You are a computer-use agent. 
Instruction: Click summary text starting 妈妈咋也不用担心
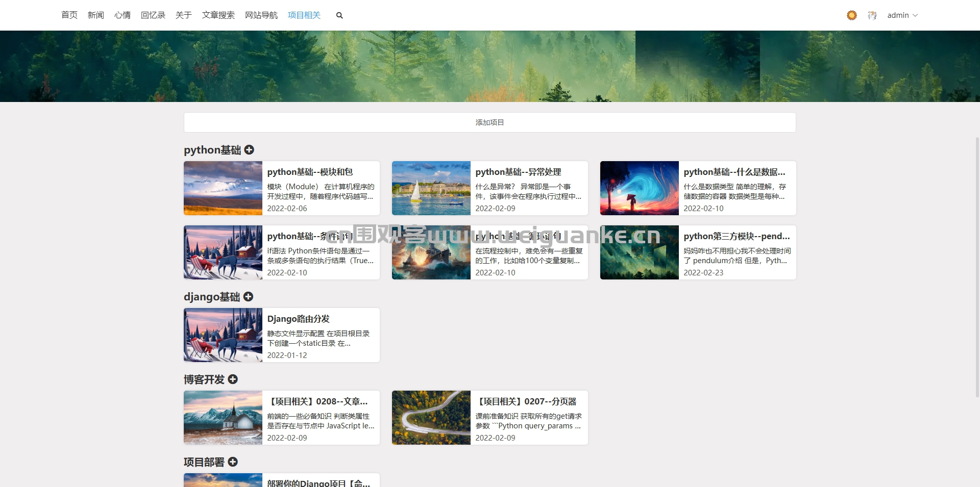point(737,255)
